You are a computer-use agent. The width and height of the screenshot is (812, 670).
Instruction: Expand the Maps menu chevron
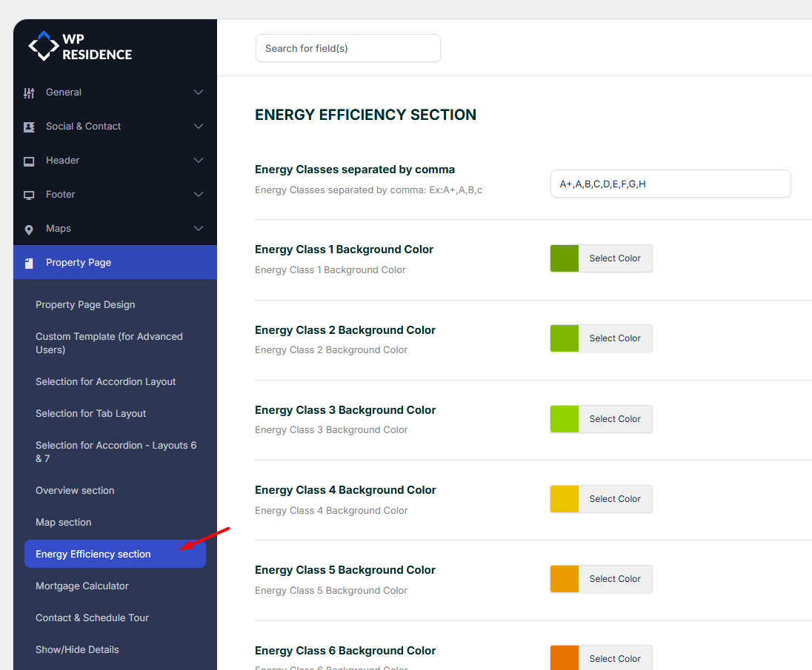[199, 228]
